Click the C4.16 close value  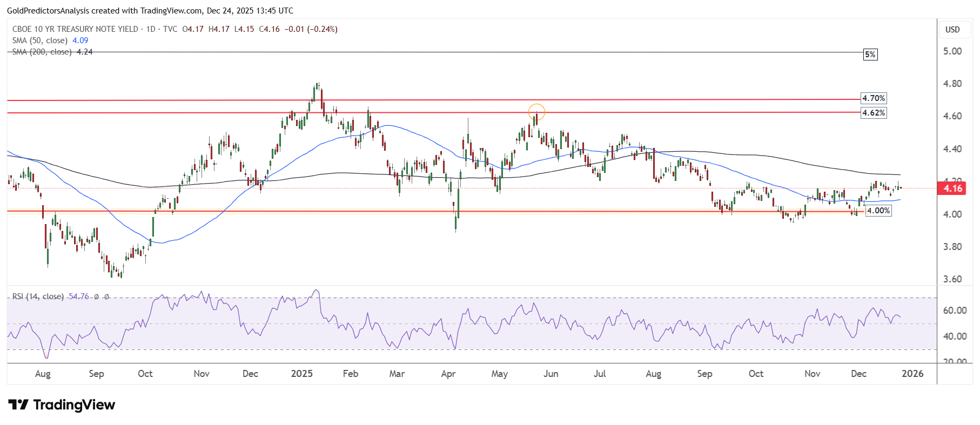tap(269, 29)
